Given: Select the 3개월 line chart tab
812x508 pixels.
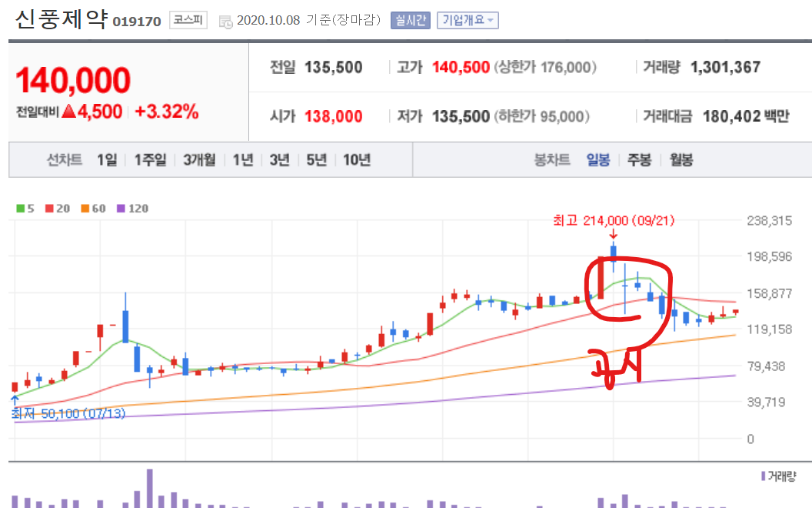Looking at the screenshot, I should point(199,159).
